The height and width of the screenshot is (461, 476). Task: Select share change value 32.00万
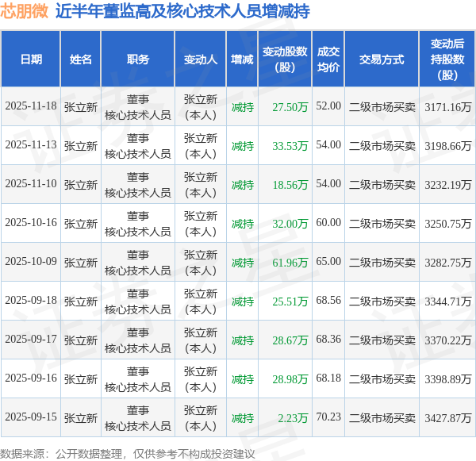(290, 224)
